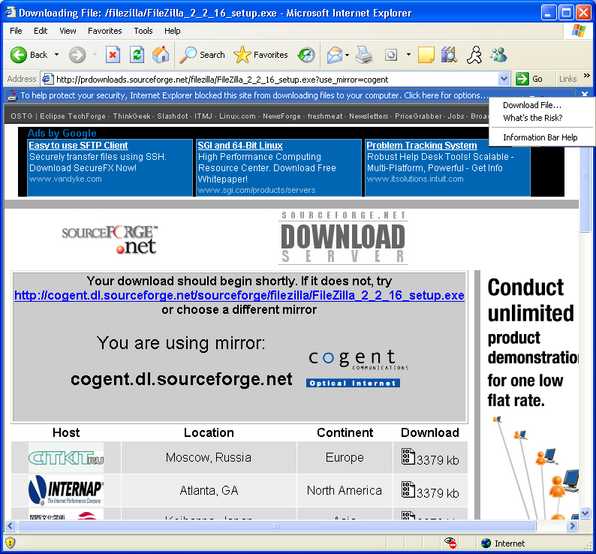Image resolution: width=596 pixels, height=554 pixels.
Task: Click blocked content icon in status bar
Action: [450, 543]
